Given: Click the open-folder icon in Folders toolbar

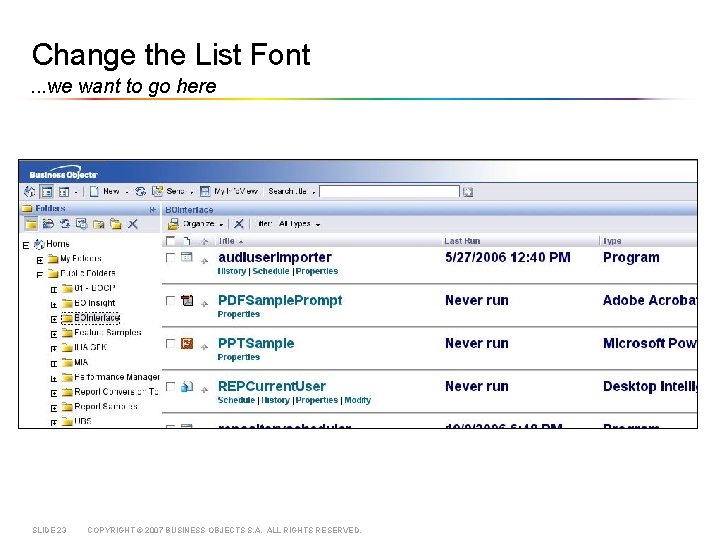Looking at the screenshot, I should (48, 224).
